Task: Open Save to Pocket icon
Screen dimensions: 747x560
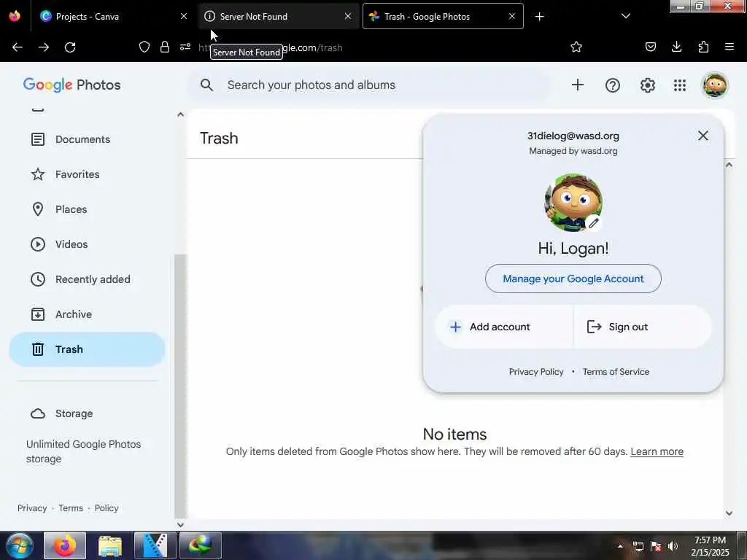Action: (x=651, y=47)
